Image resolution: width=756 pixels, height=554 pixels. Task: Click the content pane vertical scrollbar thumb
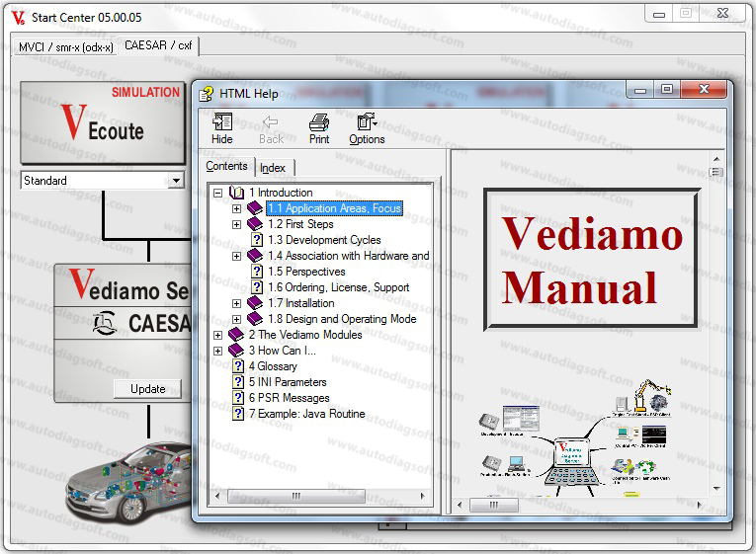click(716, 172)
